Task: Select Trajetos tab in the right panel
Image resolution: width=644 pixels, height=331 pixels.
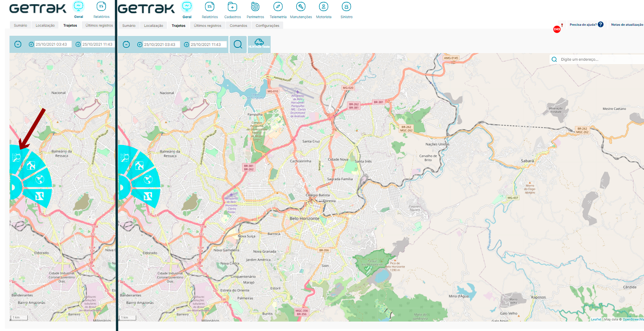Action: (178, 25)
